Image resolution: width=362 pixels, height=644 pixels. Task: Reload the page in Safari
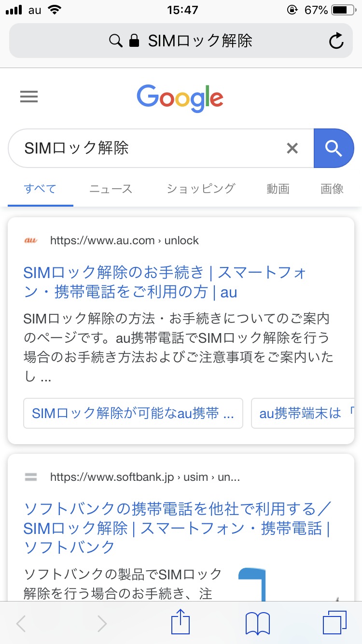(336, 41)
